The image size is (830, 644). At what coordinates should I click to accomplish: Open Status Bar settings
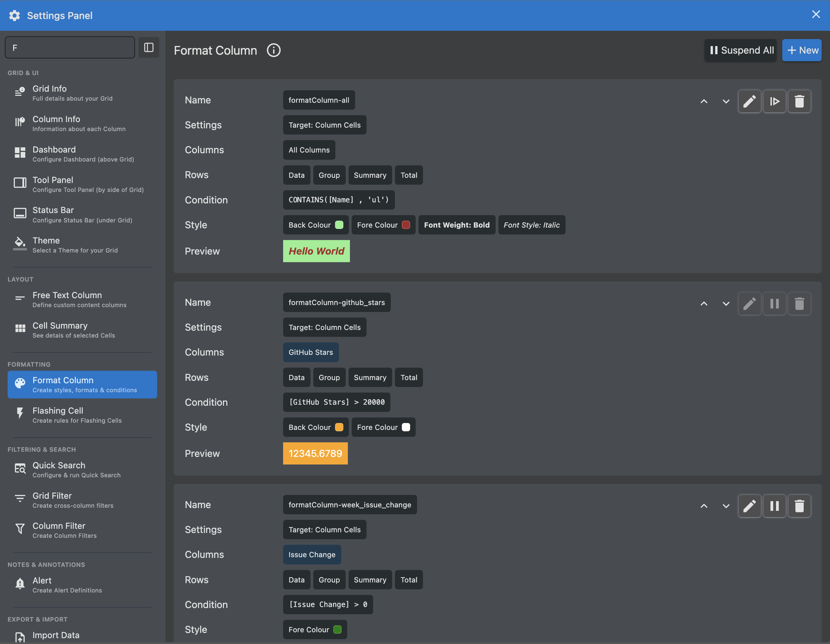point(82,214)
